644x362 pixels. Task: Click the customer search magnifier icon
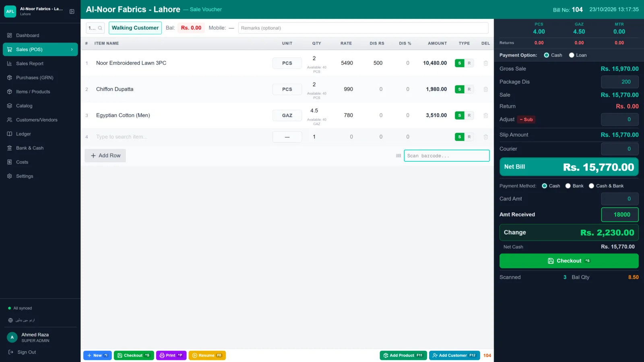coord(100,28)
